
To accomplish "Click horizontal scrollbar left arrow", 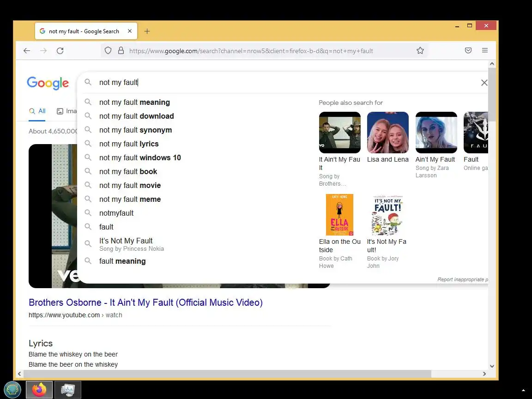I will pyautogui.click(x=19, y=374).
